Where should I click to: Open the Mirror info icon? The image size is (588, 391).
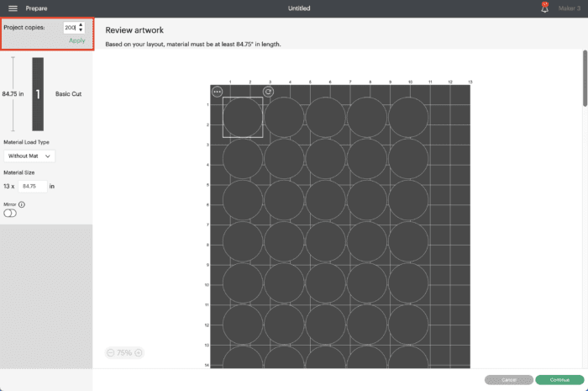tap(22, 204)
